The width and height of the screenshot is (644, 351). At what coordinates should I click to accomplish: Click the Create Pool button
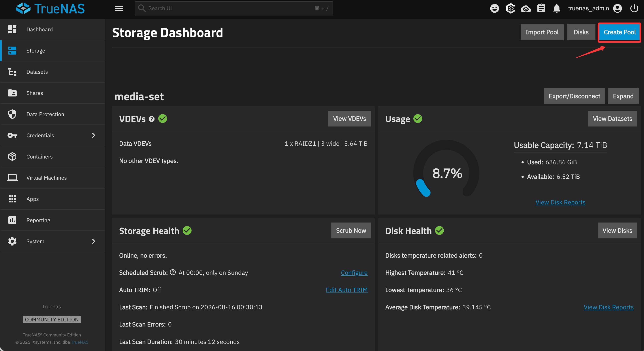click(620, 32)
